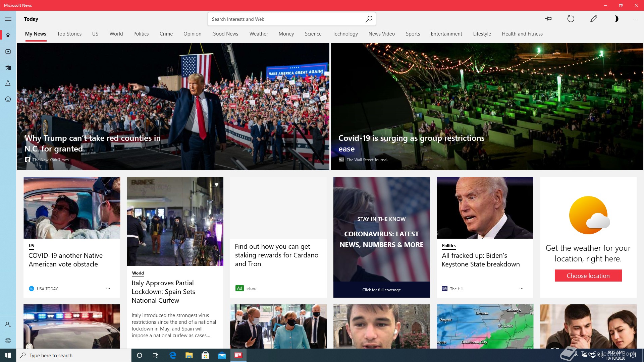The width and height of the screenshot is (644, 362).
Task: Open the Politics tab
Action: pyautogui.click(x=141, y=34)
